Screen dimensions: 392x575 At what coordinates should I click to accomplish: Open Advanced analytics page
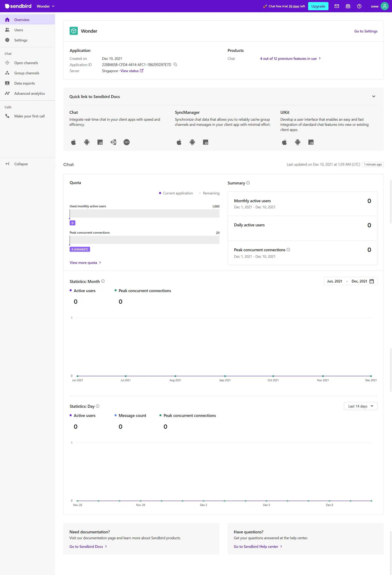click(x=27, y=93)
